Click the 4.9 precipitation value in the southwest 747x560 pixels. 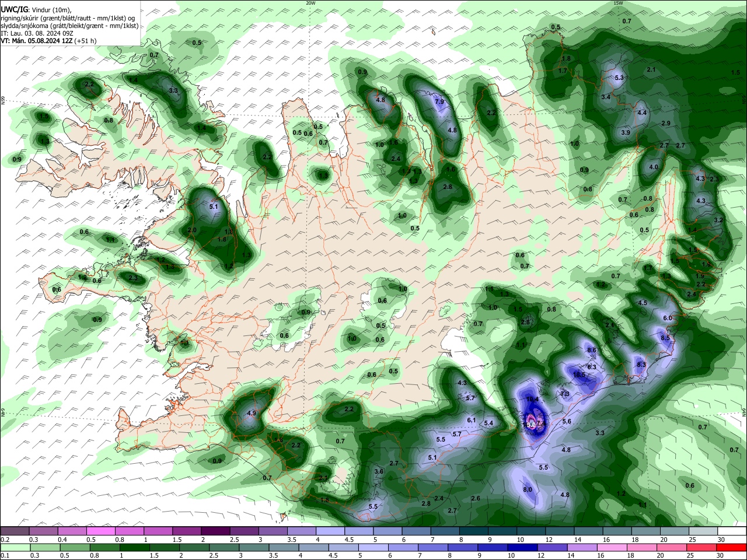pos(252,413)
